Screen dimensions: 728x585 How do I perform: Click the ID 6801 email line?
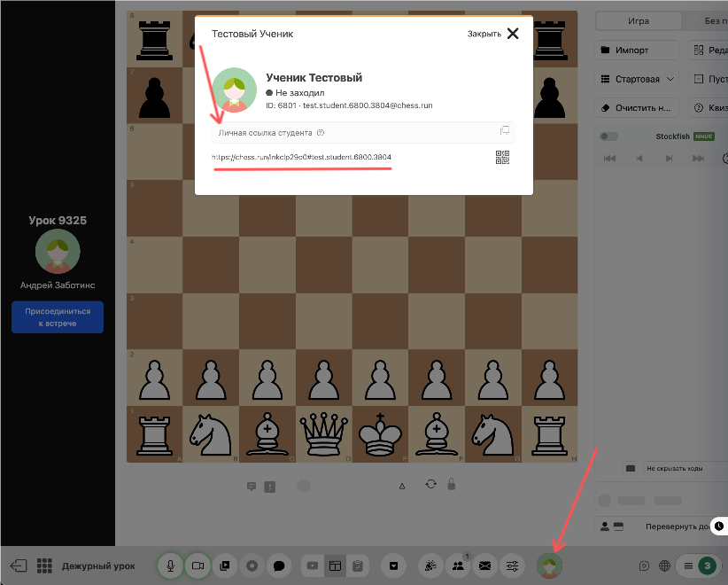[x=349, y=105]
